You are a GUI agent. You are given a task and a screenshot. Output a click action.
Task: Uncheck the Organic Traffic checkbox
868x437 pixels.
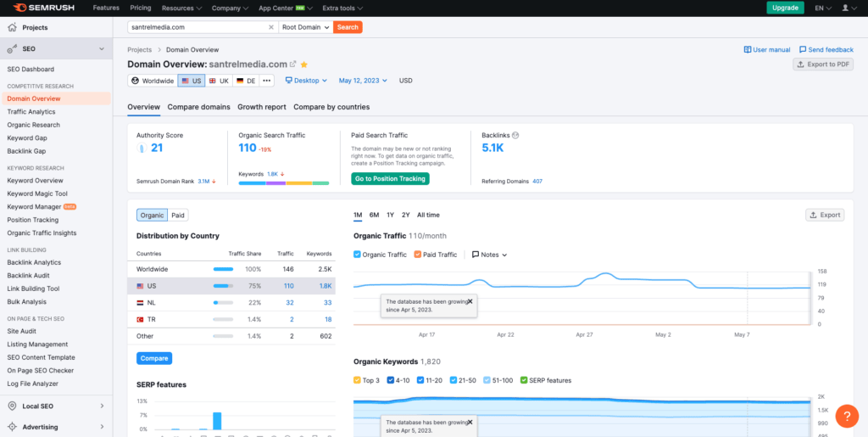[x=357, y=255]
